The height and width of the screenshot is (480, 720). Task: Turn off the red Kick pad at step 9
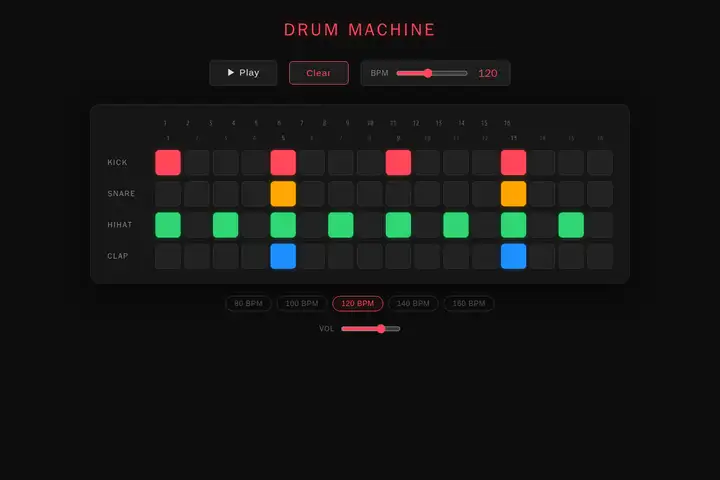click(x=398, y=163)
